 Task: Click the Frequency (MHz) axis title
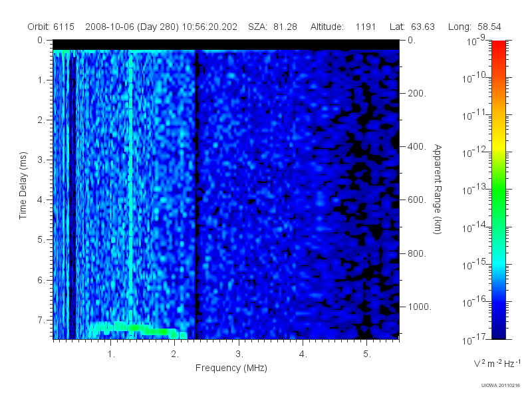231,368
